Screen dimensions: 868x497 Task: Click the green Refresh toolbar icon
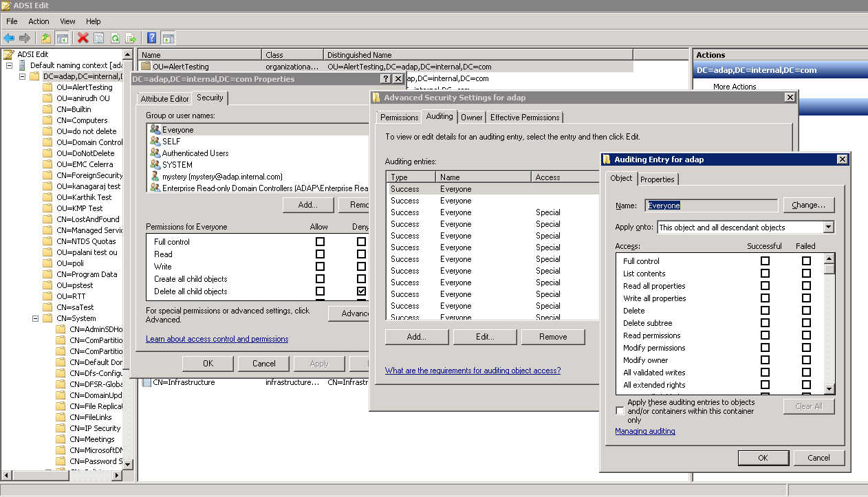(x=115, y=38)
